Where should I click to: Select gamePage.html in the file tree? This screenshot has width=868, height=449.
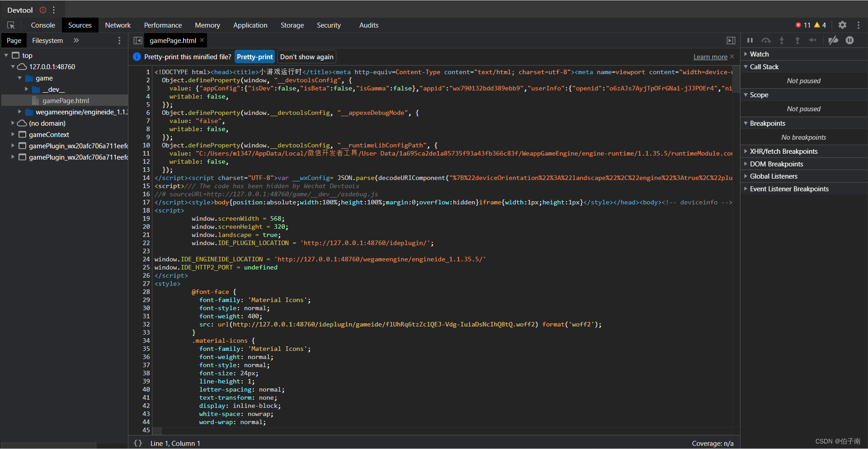click(x=66, y=101)
